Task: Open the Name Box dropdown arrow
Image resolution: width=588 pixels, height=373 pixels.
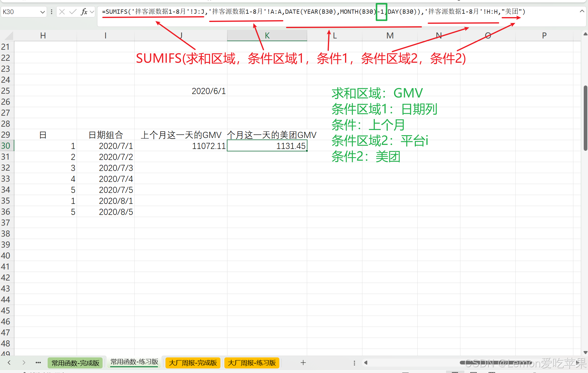Action: pos(42,12)
